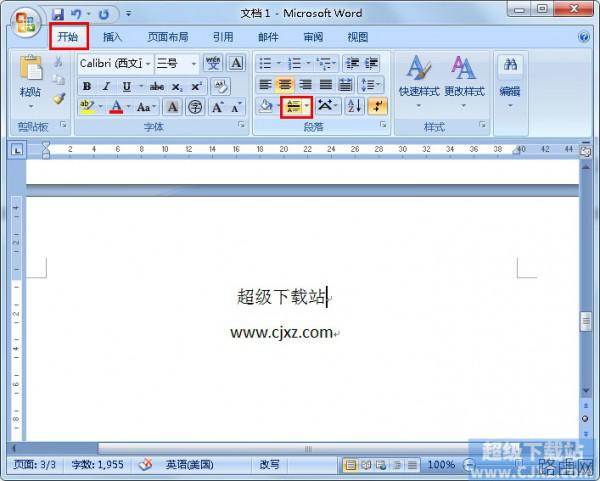Toggle strikethrough formatting

click(x=157, y=87)
